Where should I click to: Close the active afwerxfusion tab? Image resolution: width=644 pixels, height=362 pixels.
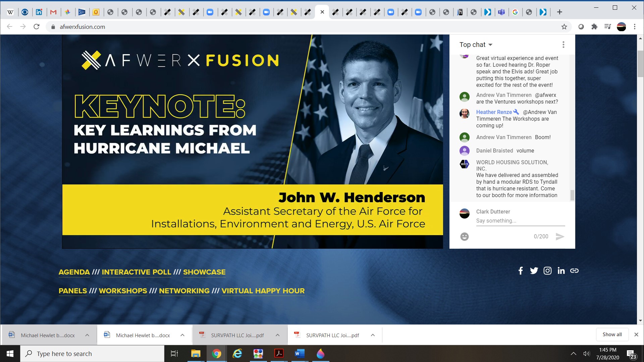tap(322, 12)
